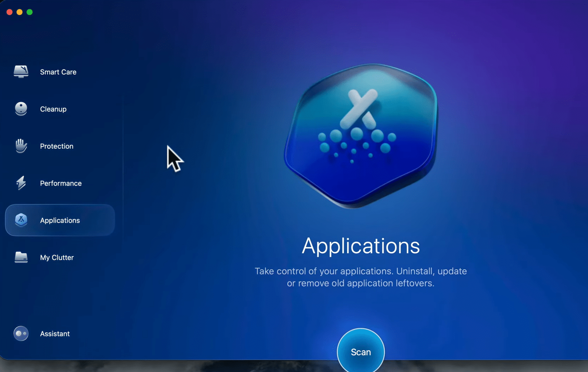Viewport: 588px width, 372px height.
Task: Select the Assistant label
Action: coord(55,333)
